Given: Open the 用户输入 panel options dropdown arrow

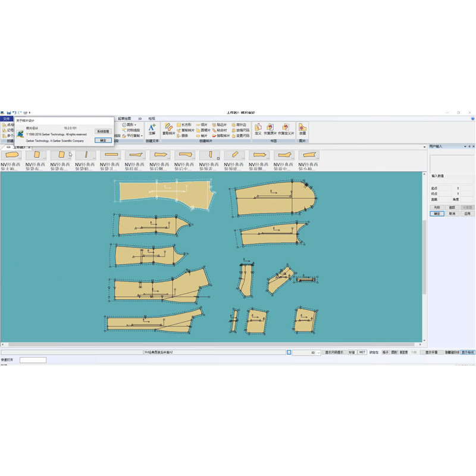Looking at the screenshot, I should pyautogui.click(x=465, y=146).
